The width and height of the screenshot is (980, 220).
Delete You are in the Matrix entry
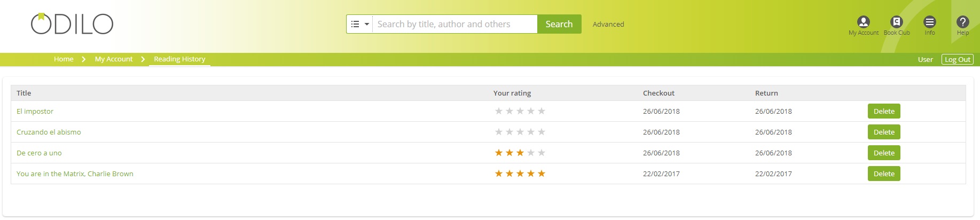(x=884, y=174)
